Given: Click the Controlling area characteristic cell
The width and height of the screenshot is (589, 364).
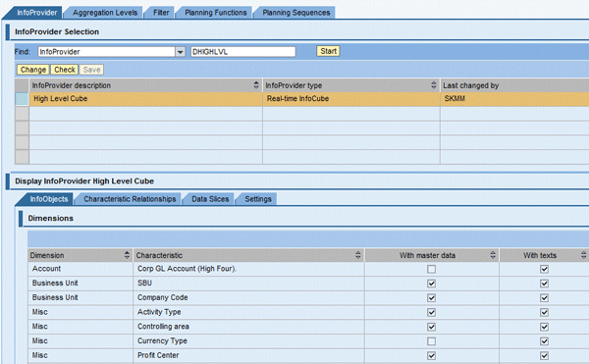Looking at the screenshot, I should pyautogui.click(x=248, y=327).
